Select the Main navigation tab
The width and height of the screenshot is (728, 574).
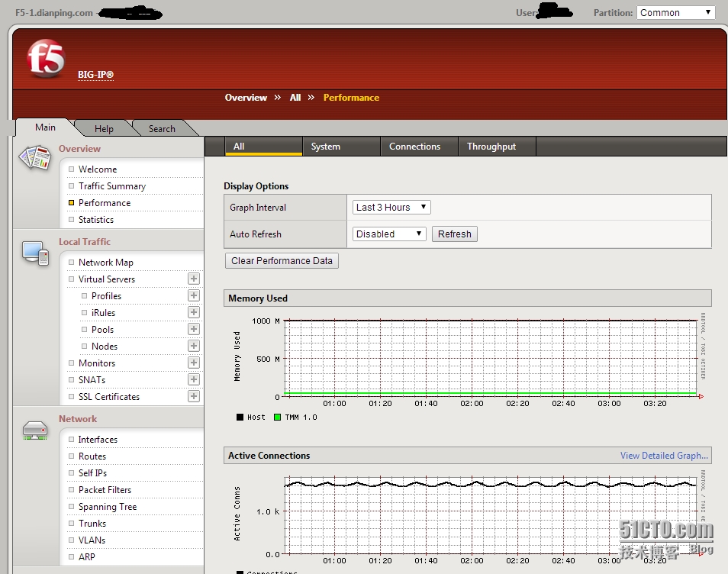pos(45,127)
